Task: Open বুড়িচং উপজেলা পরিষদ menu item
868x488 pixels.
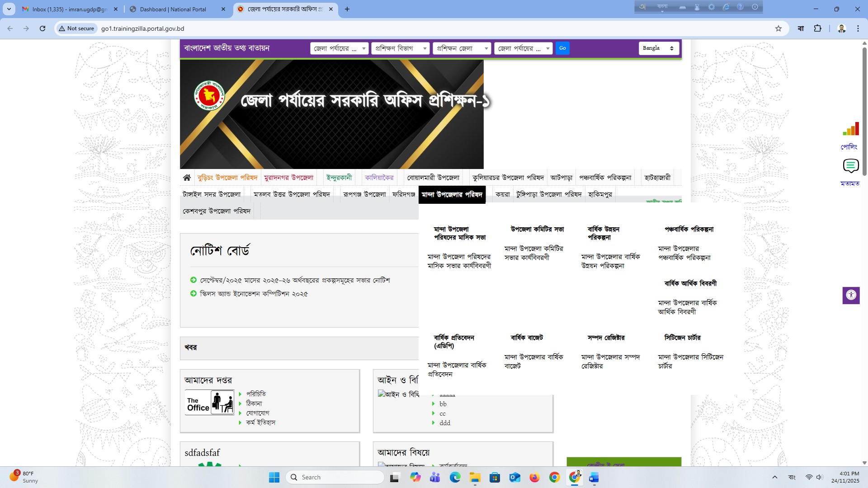Action: click(x=227, y=178)
